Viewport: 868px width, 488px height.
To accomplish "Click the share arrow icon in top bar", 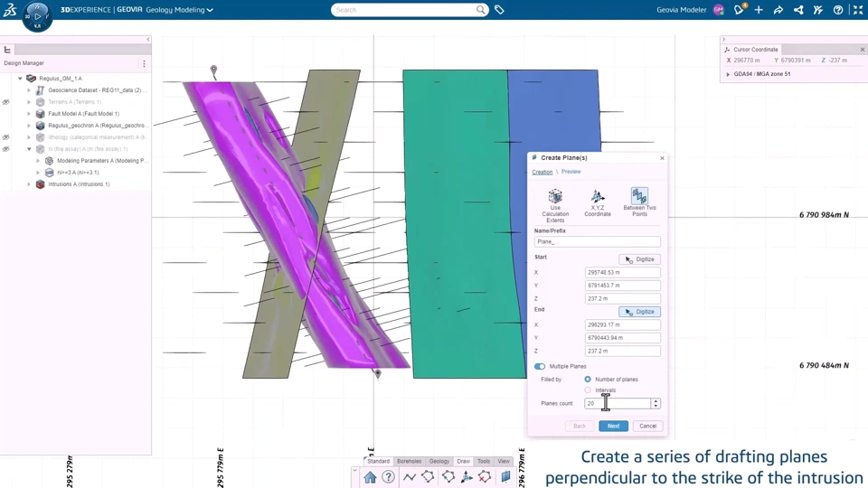I will [778, 10].
